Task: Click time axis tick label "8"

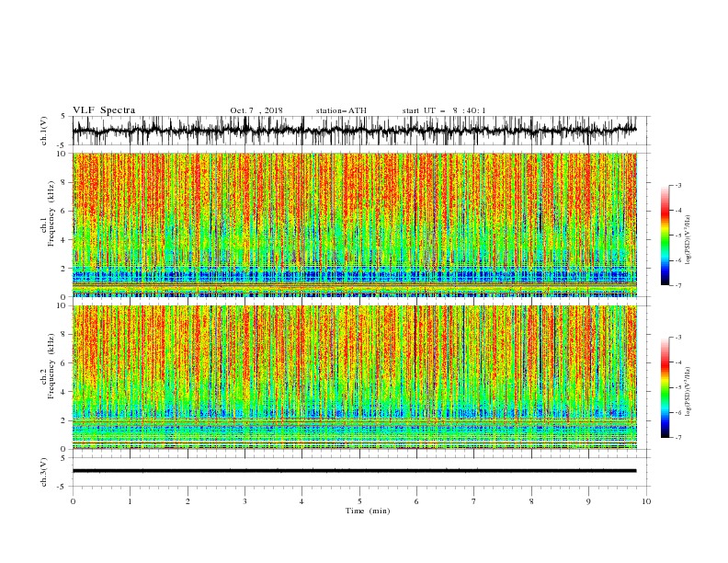Action: (531, 501)
